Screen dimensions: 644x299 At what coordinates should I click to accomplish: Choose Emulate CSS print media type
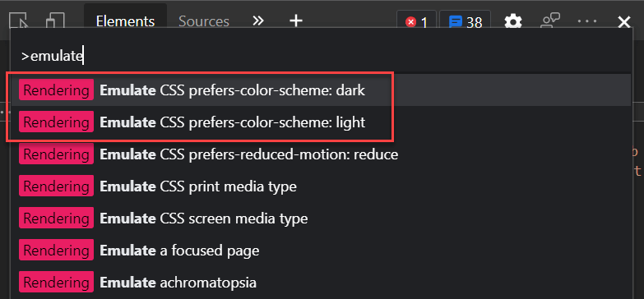click(x=322, y=186)
